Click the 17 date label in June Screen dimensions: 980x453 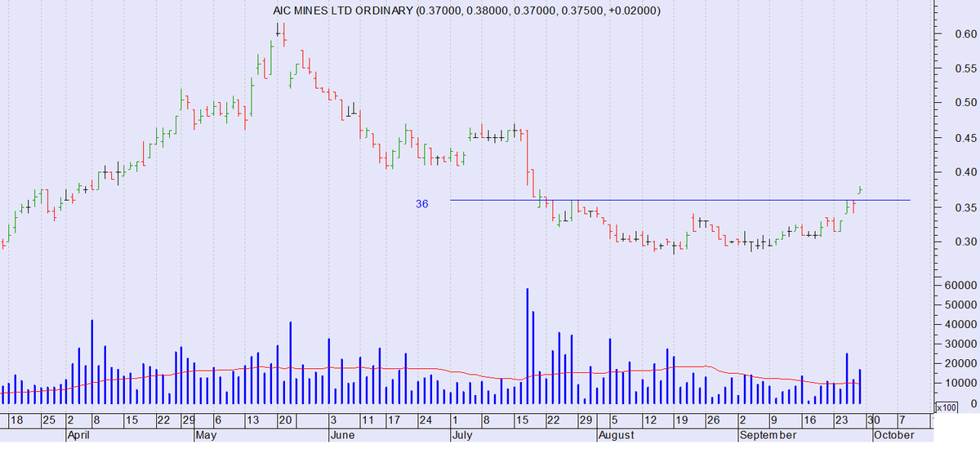click(394, 421)
